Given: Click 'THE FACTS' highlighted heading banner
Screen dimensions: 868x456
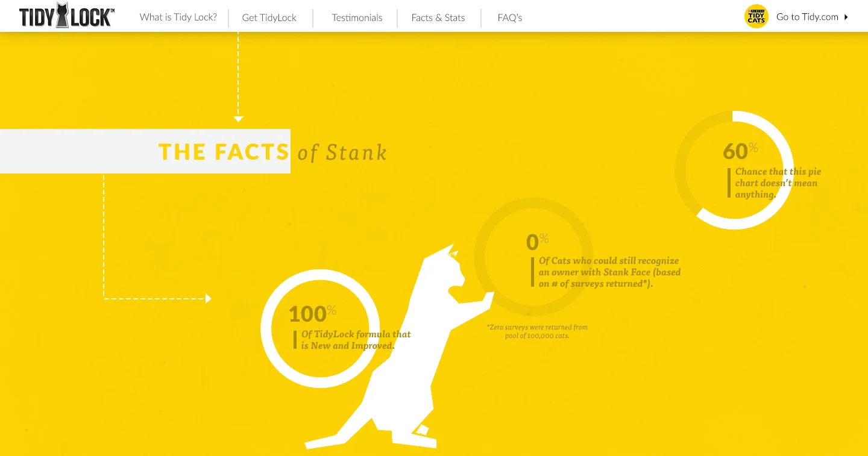Looking at the screenshot, I should tap(224, 152).
